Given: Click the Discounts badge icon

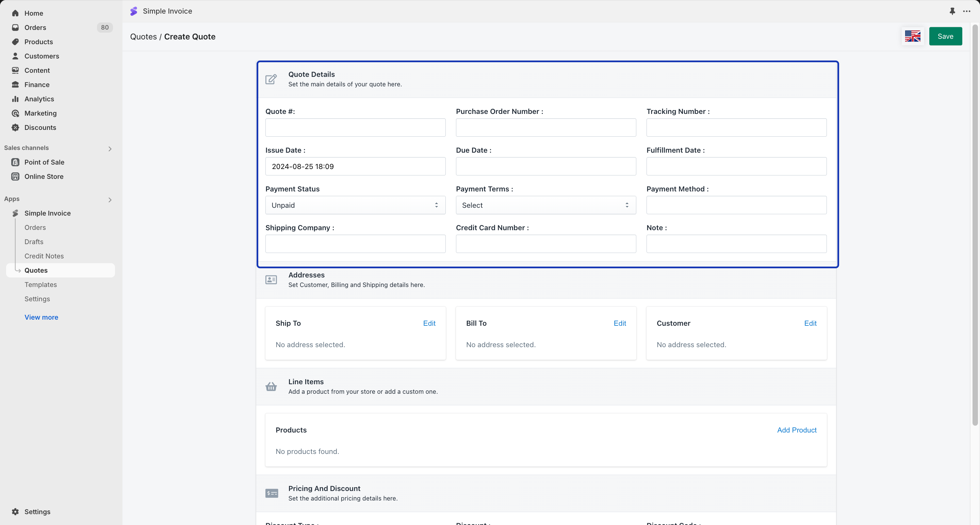Looking at the screenshot, I should click(15, 128).
